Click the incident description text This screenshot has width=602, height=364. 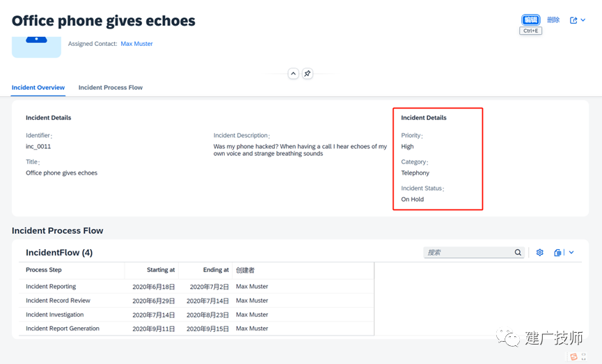click(x=300, y=150)
